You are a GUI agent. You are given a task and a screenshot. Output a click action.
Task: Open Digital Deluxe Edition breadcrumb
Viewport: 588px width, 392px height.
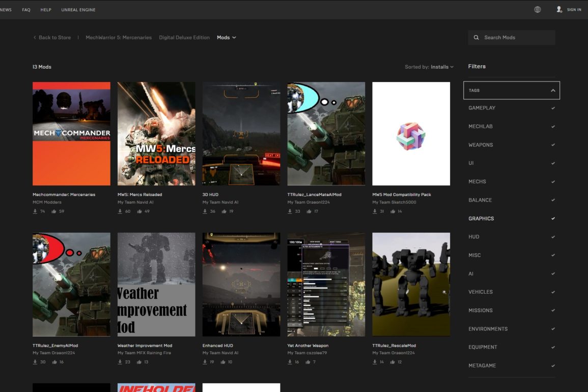point(184,38)
